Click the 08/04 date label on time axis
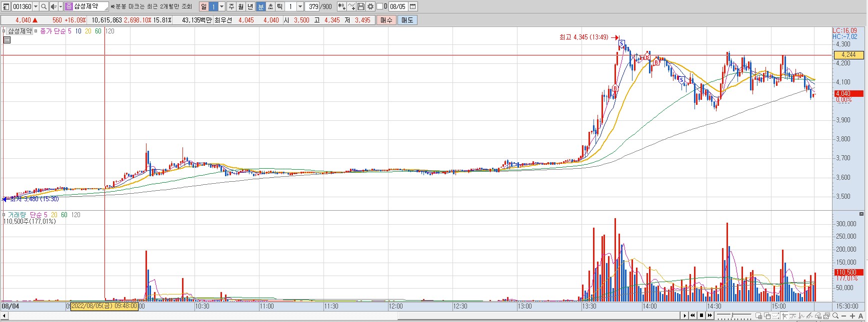The image size is (868, 322). coord(10,306)
